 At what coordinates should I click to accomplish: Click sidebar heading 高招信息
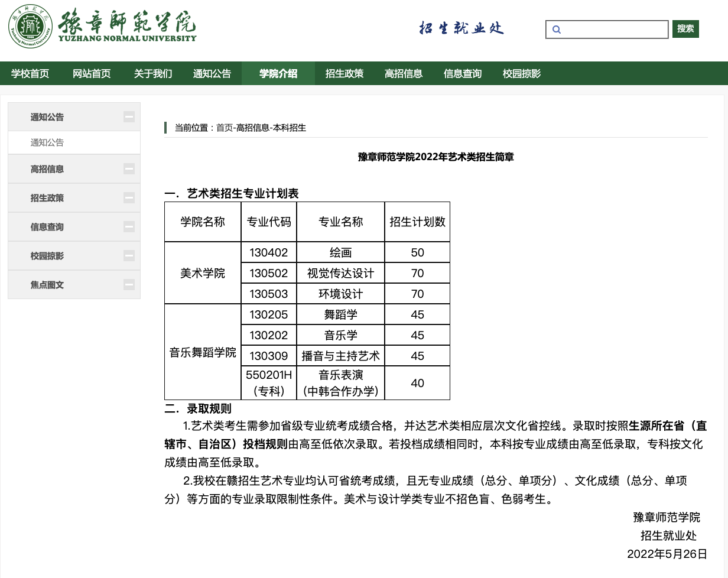pyautogui.click(x=47, y=169)
